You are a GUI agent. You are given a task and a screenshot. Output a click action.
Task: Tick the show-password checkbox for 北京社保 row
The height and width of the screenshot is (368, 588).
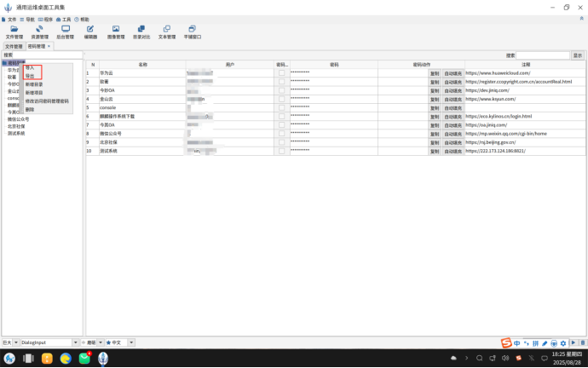click(281, 142)
